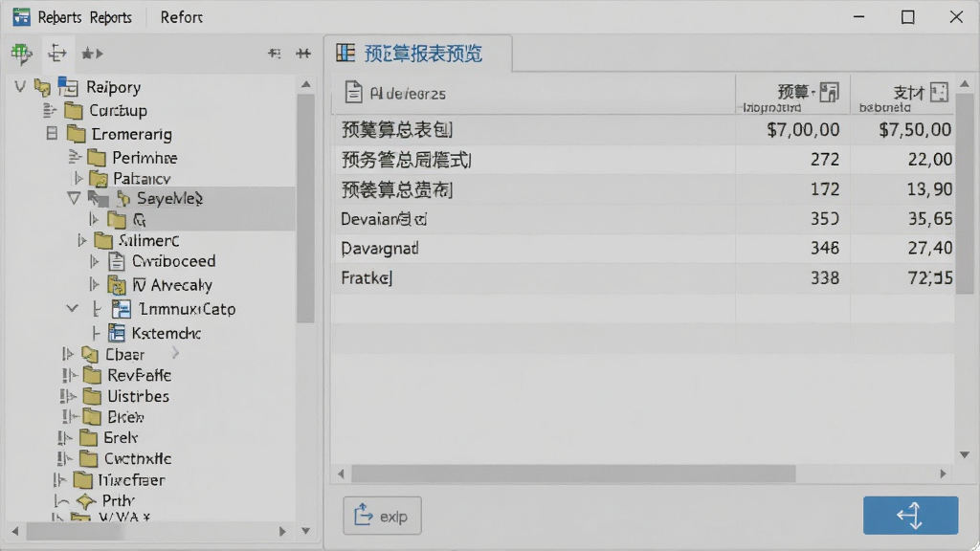Click the double-arrow expand panel icon
This screenshot has height=551, width=980.
point(303,54)
